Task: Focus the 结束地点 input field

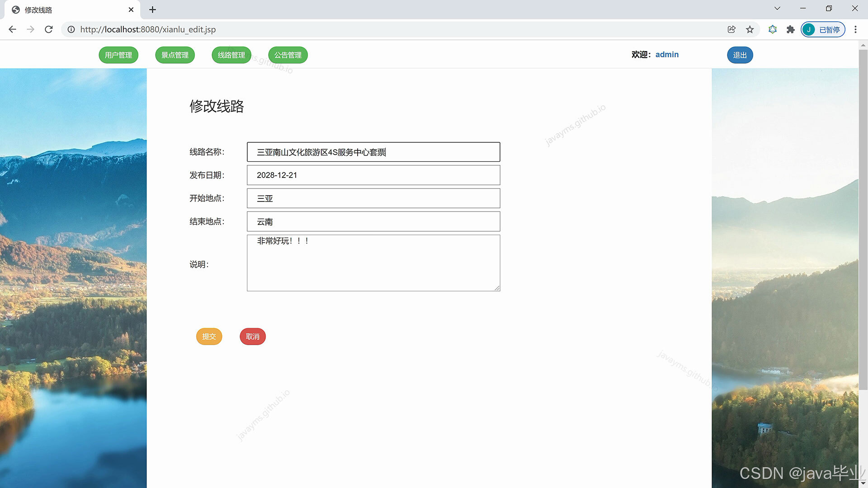Action: (373, 221)
